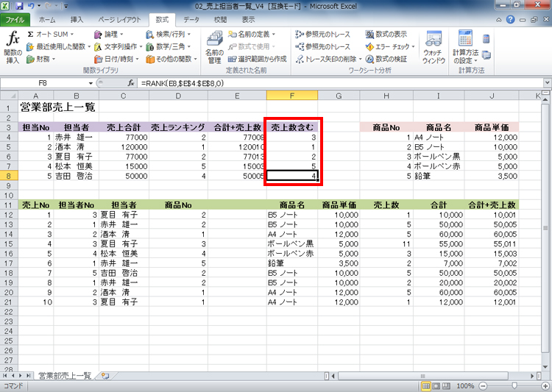The width and height of the screenshot is (552, 392).
Task: Open the Financial (財務) functions menu
Action: [40, 59]
